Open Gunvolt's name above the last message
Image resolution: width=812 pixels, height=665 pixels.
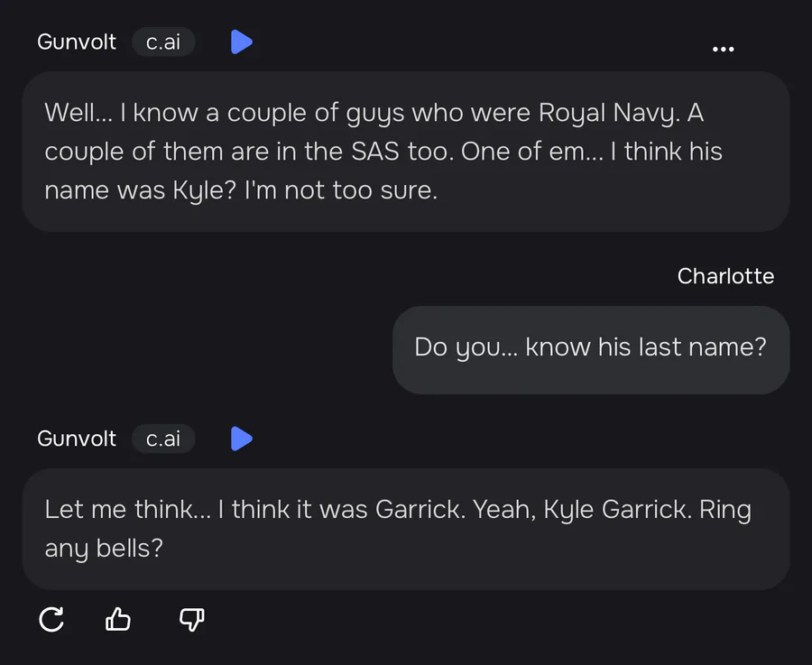[x=77, y=439]
